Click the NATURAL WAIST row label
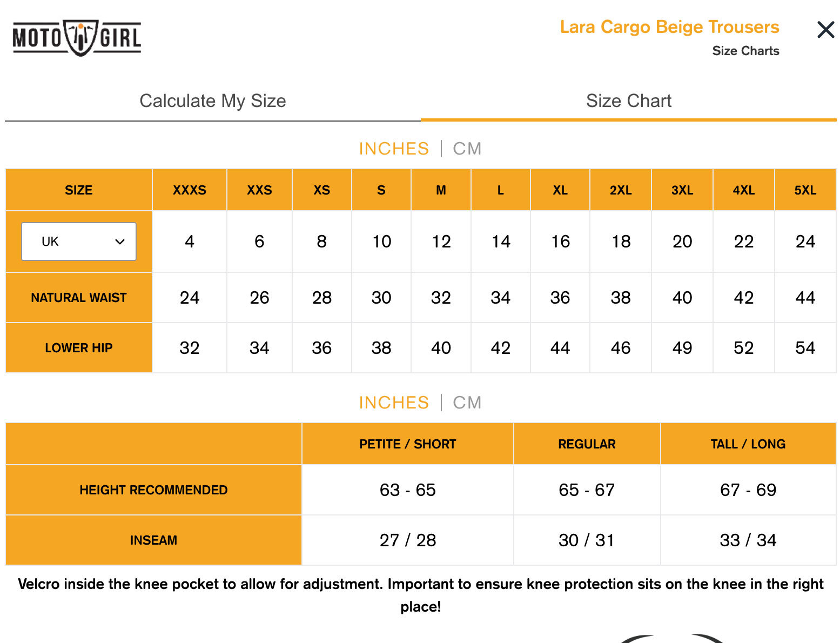The height and width of the screenshot is (643, 840). click(79, 298)
